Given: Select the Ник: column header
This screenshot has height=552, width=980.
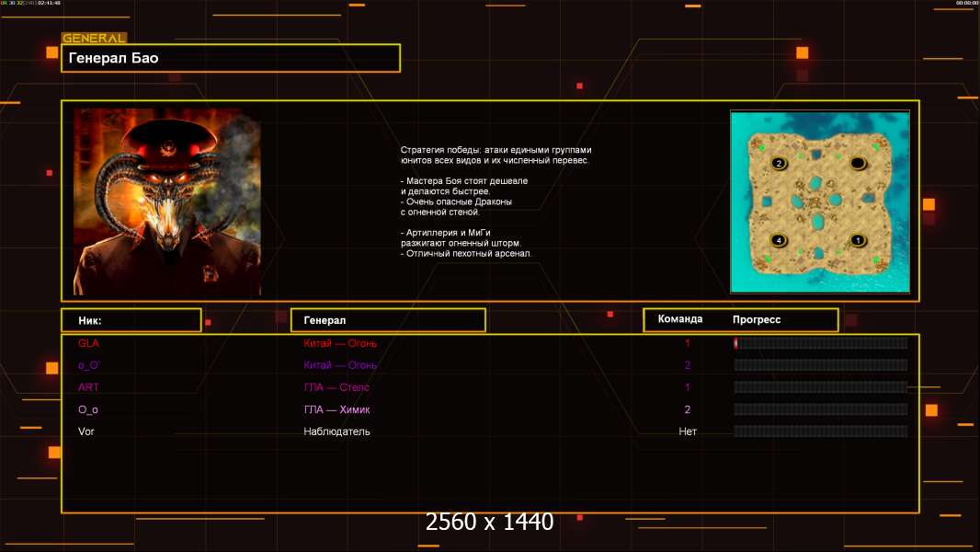Looking at the screenshot, I should pos(131,320).
